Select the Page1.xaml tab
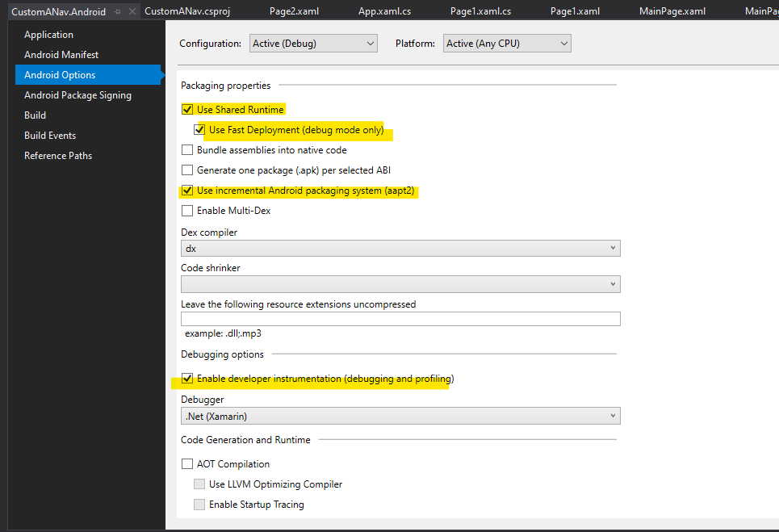The width and height of the screenshot is (779, 532). pyautogui.click(x=575, y=11)
